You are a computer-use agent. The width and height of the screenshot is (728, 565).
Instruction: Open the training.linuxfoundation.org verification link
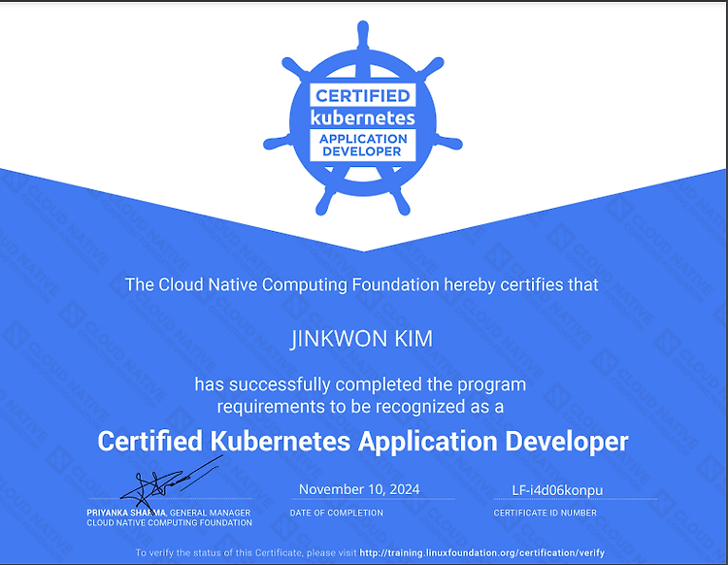[x=481, y=553]
